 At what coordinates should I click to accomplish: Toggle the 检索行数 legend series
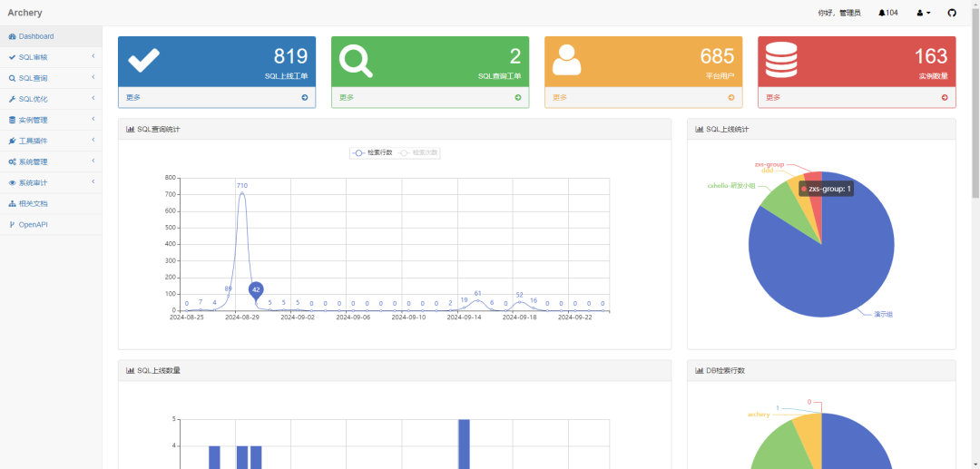[x=372, y=152]
